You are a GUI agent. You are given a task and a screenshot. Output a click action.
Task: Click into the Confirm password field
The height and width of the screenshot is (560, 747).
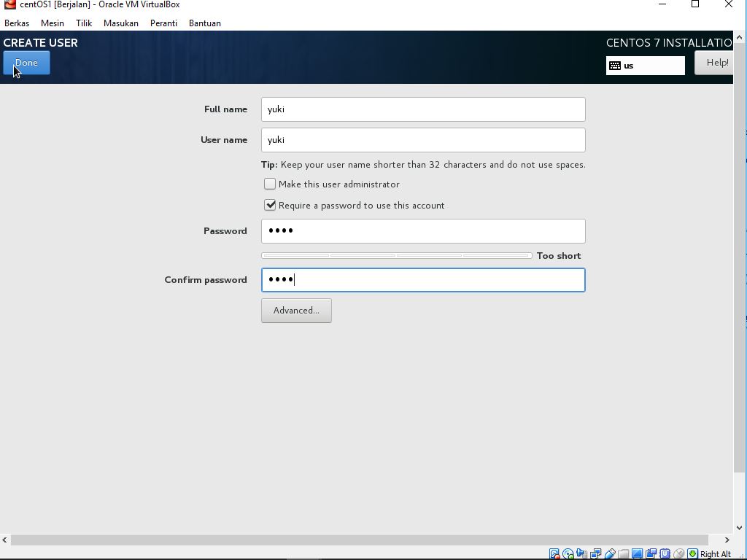(x=423, y=280)
